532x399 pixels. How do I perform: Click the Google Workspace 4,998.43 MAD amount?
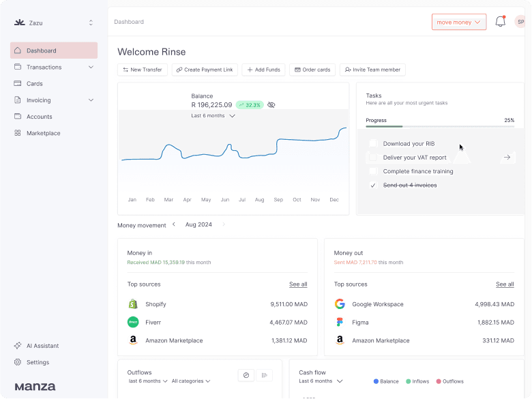[494, 304]
